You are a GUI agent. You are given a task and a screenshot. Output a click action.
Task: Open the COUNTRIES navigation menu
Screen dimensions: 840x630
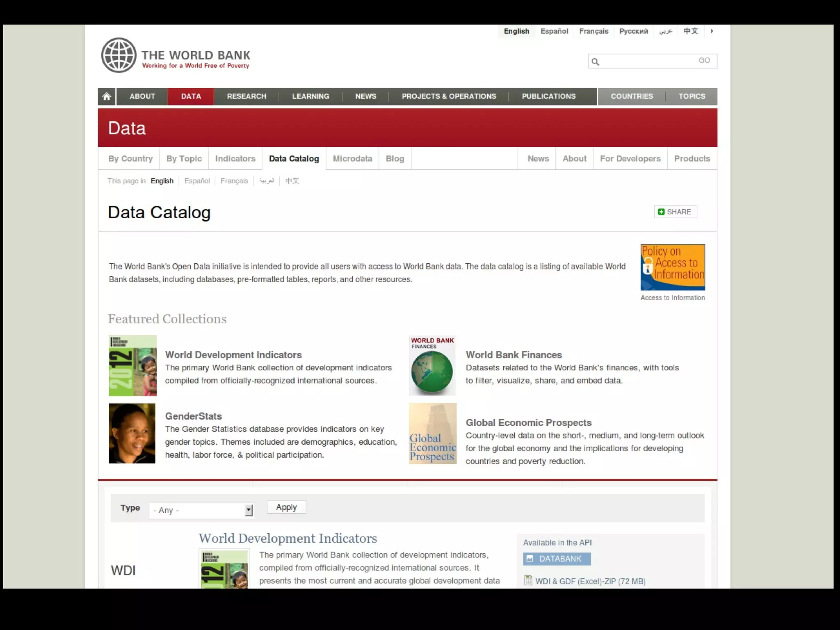[x=631, y=96]
